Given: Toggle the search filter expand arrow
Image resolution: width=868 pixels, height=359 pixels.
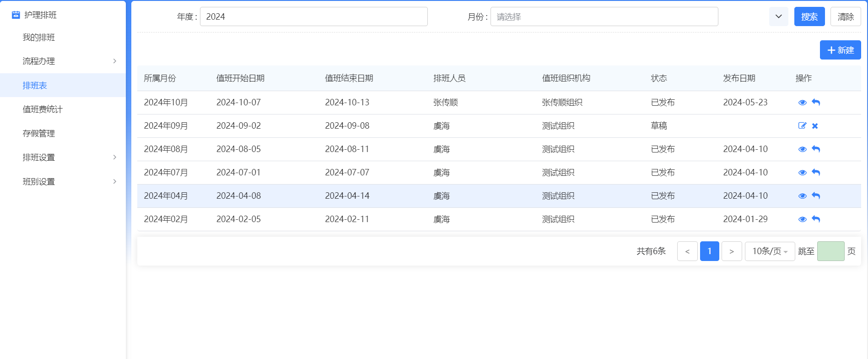Looking at the screenshot, I should click(778, 16).
